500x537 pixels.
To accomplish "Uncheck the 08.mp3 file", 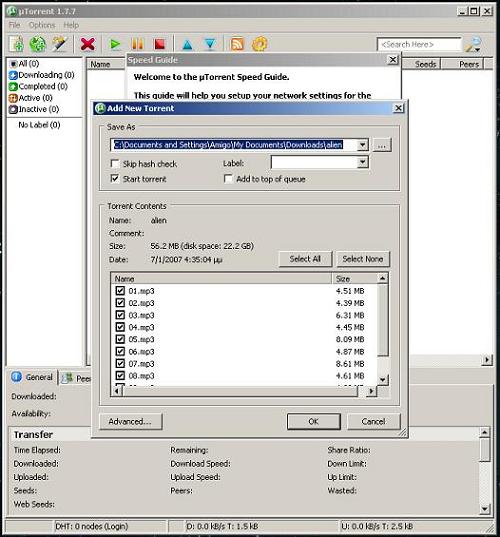I will click(x=120, y=376).
